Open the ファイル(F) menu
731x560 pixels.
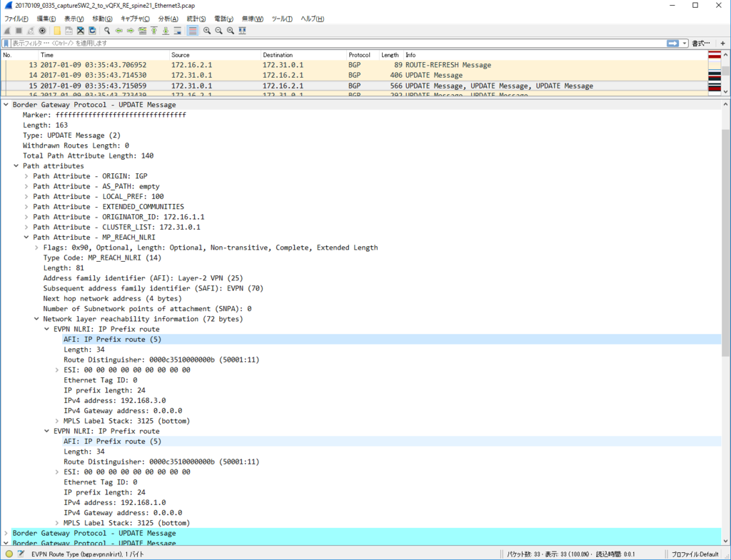coord(16,19)
